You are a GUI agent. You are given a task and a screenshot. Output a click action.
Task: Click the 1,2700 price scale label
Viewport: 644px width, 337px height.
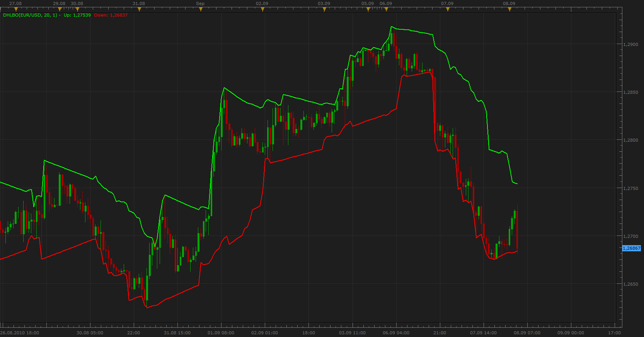click(x=631, y=236)
